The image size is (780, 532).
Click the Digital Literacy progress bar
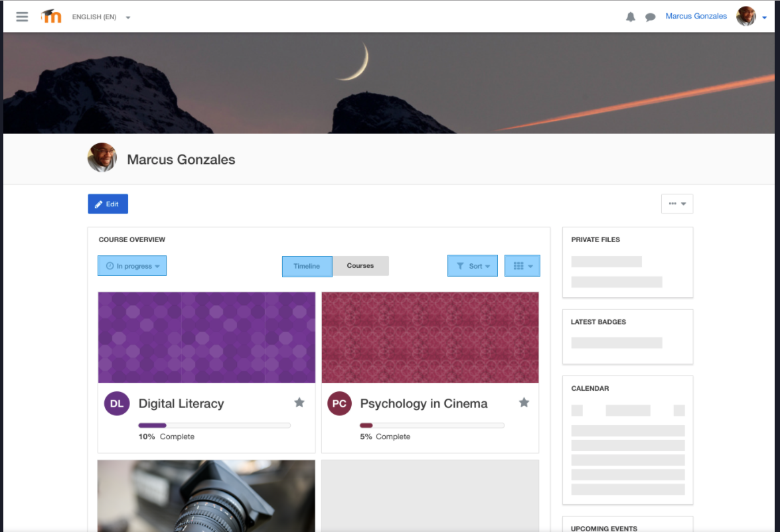(214, 426)
